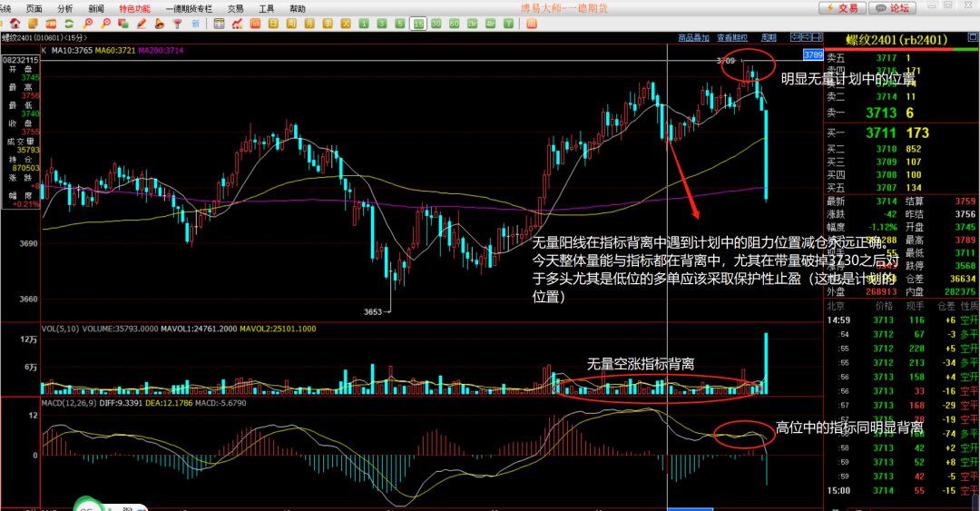The image size is (980, 511).
Task: Click the orange X period icon
Action: [x=346, y=24]
